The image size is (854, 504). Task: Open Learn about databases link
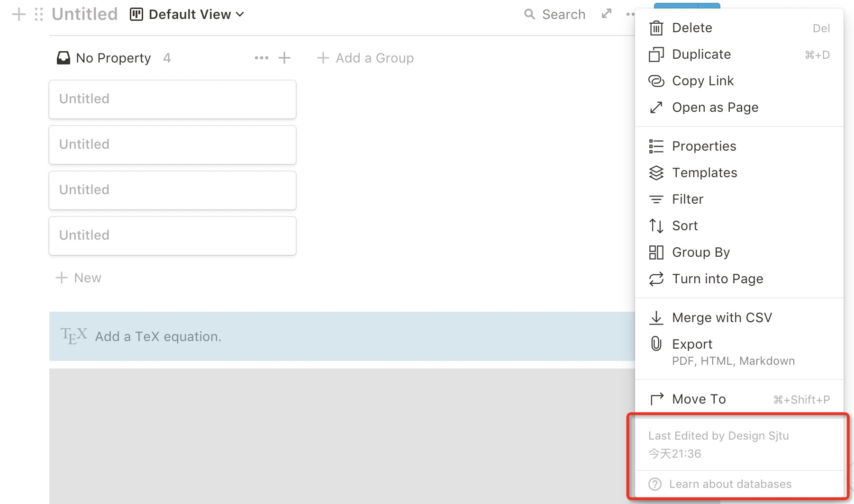[x=730, y=484]
